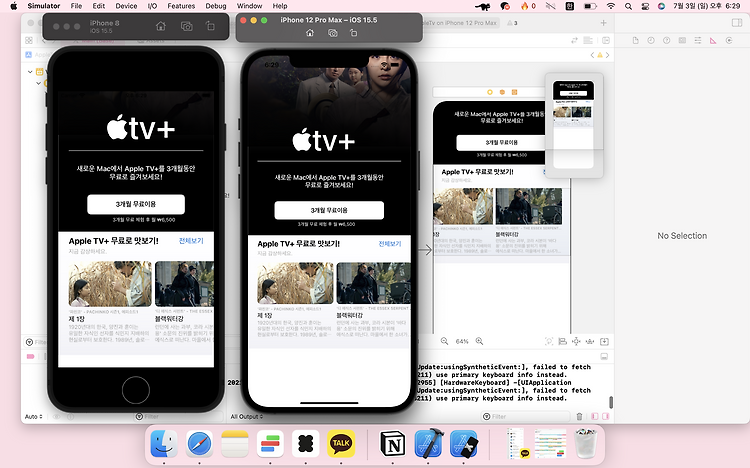Screen dimensions: 750x468
Task: Click the yellow issue warning triangle
Action: (600, 55)
